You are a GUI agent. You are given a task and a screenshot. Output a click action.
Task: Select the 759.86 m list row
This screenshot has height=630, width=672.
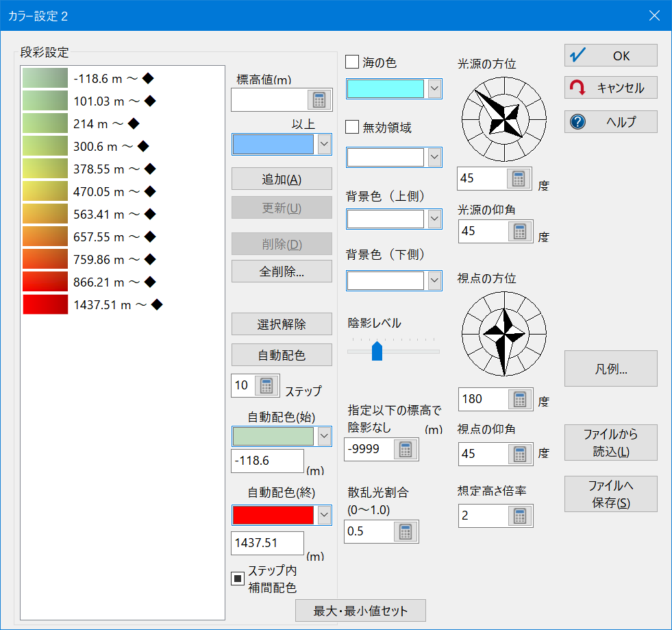[x=123, y=259]
